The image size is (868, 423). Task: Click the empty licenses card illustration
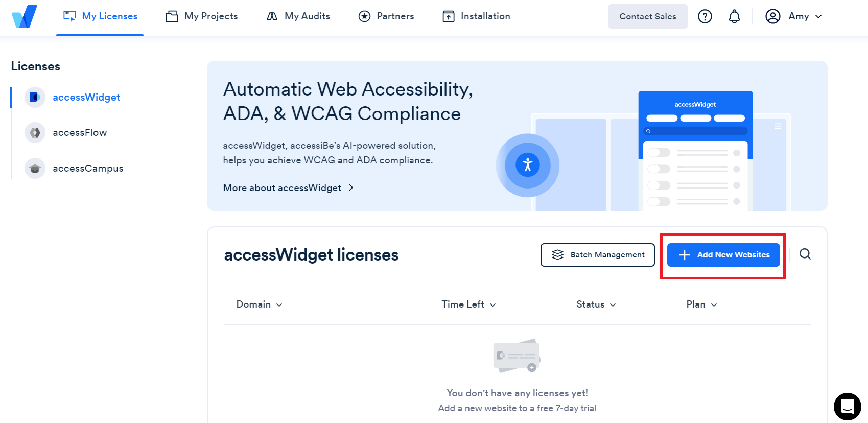(x=517, y=356)
